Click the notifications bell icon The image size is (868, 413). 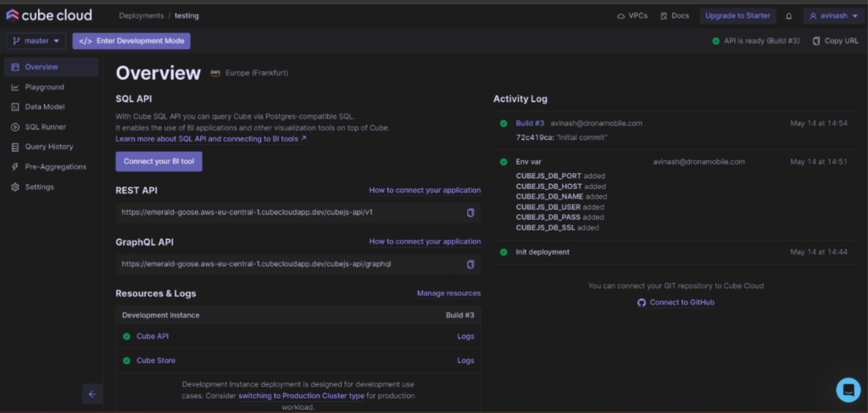point(789,16)
